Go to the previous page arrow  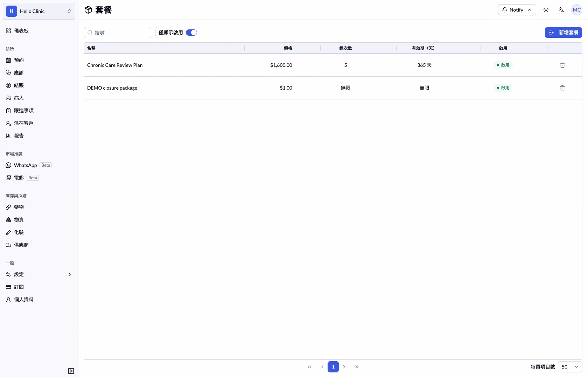click(322, 367)
